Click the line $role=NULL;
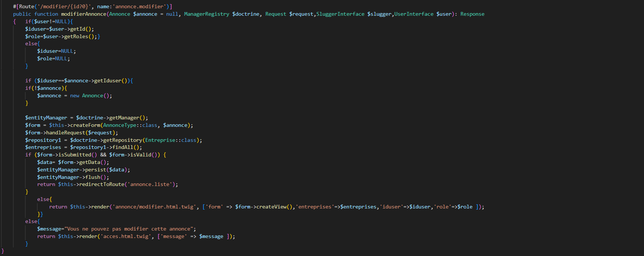This screenshot has height=256, width=644. point(54,58)
